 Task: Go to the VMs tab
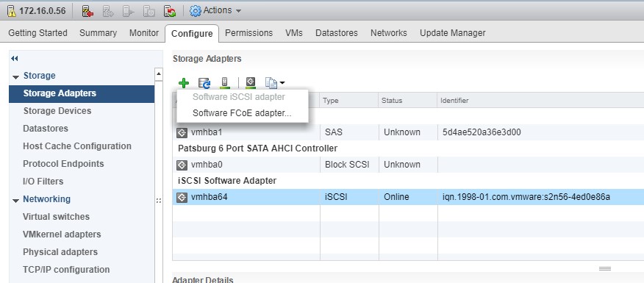[x=294, y=33]
